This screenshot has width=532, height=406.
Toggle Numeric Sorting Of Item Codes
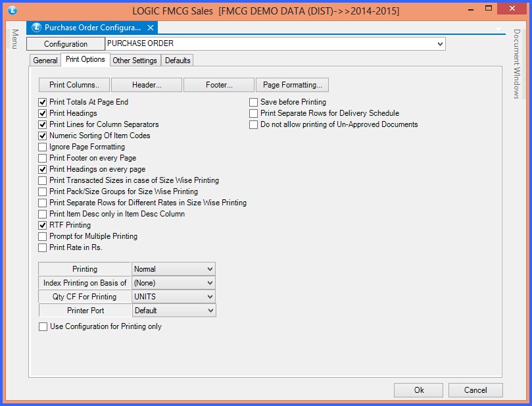point(42,136)
